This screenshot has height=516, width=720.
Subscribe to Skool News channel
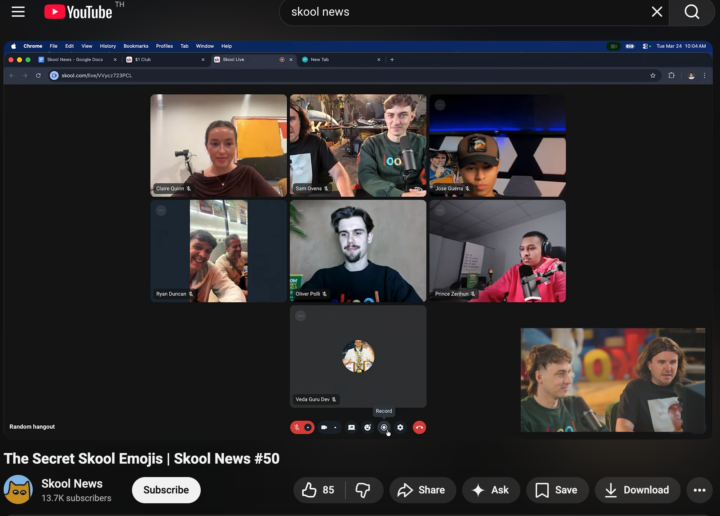(166, 490)
